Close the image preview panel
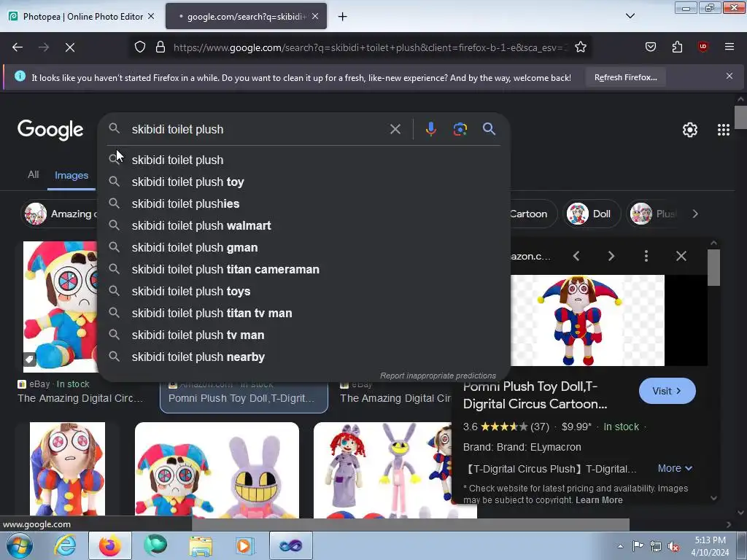747x560 pixels. [681, 256]
